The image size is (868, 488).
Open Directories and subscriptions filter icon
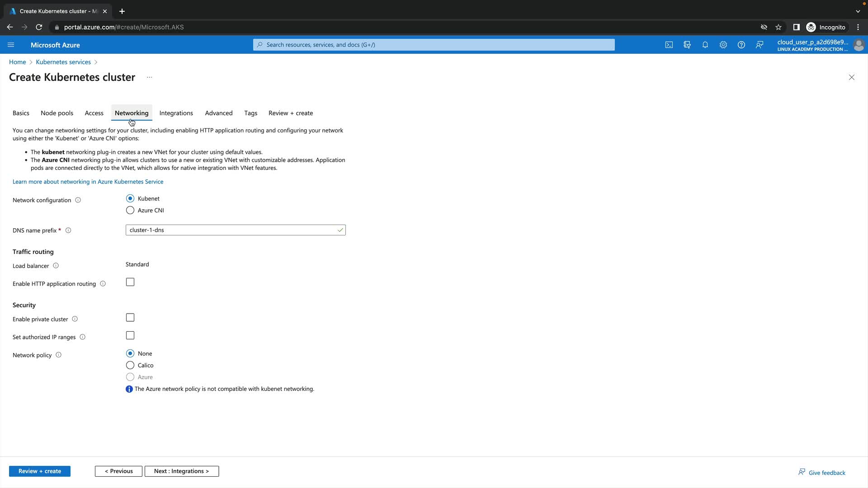point(687,45)
